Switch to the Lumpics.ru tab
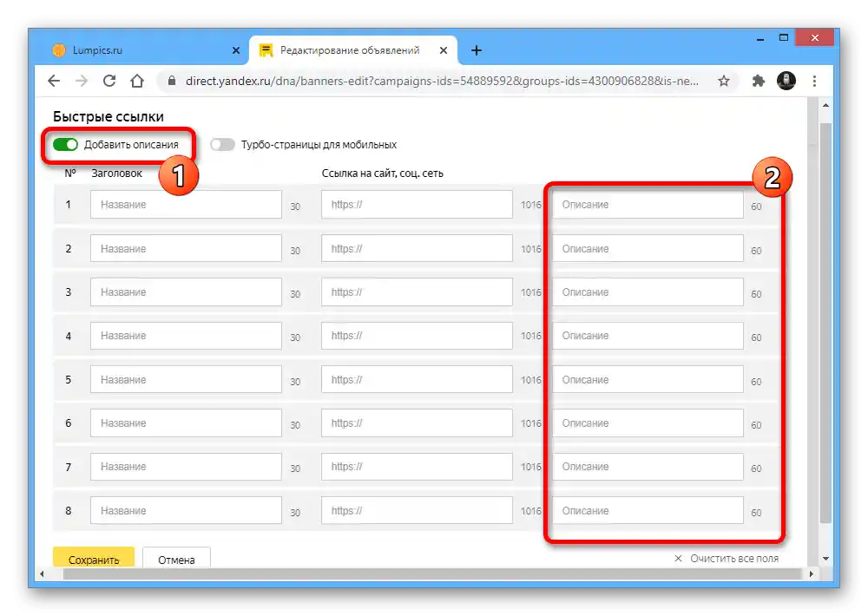 [145, 50]
